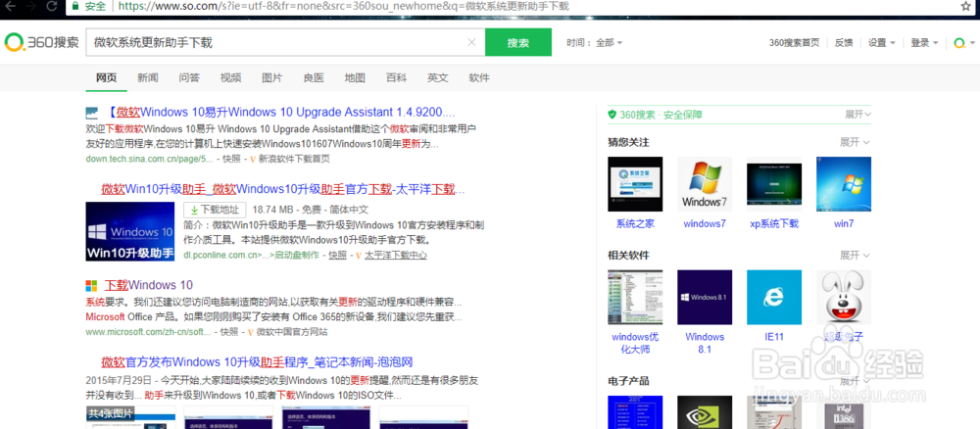Click the windows优化大师 software icon
980x429 pixels.
(x=635, y=297)
